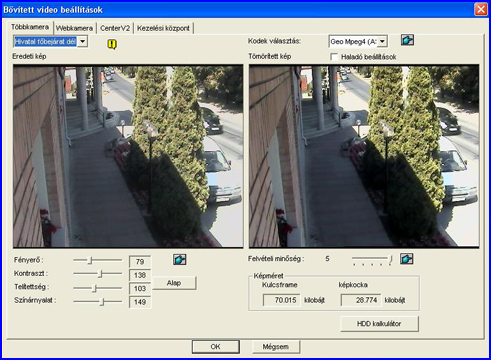Close the Bővített video beállítások dialog
Screen dimensions: 491x360
pyautogui.click(x=481, y=9)
